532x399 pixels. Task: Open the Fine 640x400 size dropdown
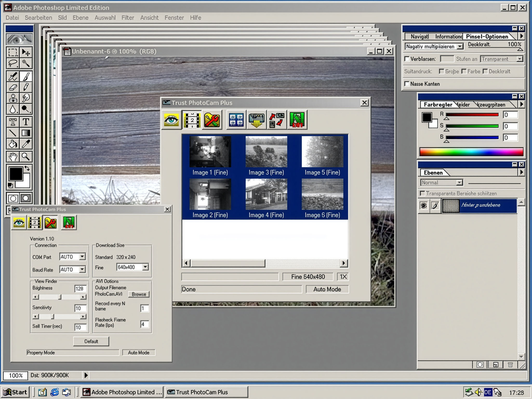pyautogui.click(x=145, y=267)
